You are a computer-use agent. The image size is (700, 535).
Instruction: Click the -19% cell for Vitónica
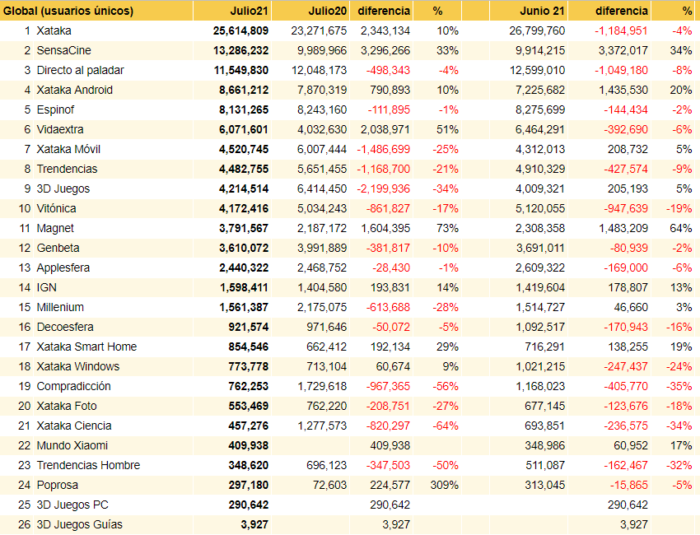pyautogui.click(x=679, y=209)
